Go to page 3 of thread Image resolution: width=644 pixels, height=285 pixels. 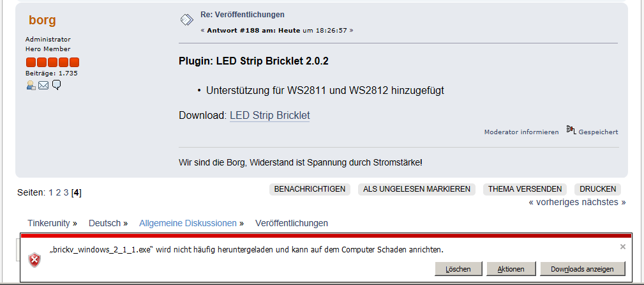pos(66,192)
